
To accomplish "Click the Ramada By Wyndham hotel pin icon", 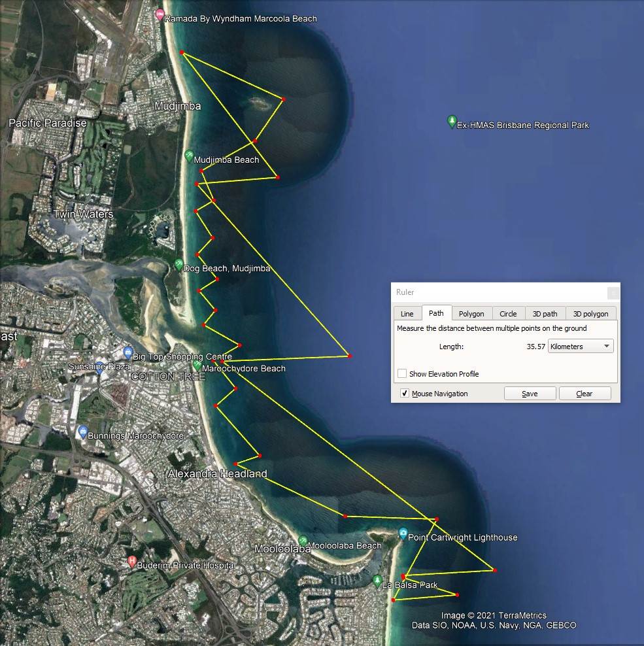I will (x=159, y=15).
